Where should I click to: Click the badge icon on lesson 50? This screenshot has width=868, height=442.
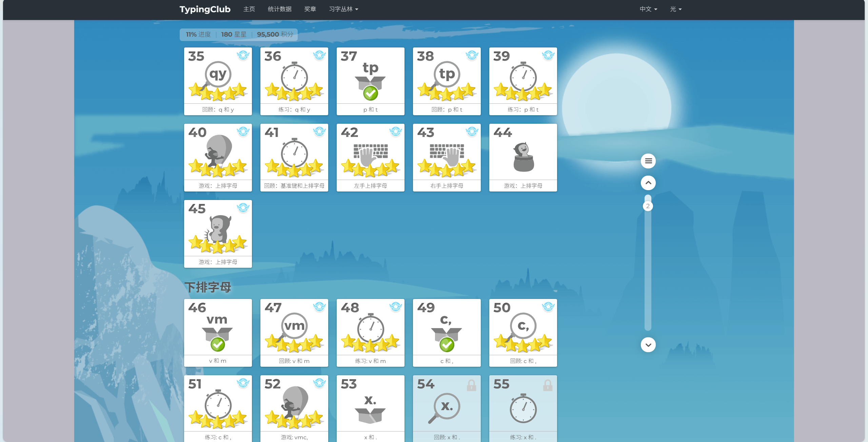point(548,306)
